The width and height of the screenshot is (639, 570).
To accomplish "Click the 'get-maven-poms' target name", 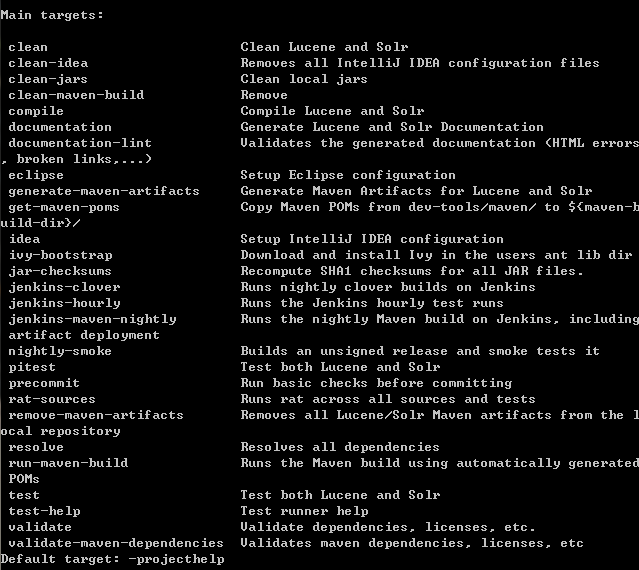I will point(64,207).
